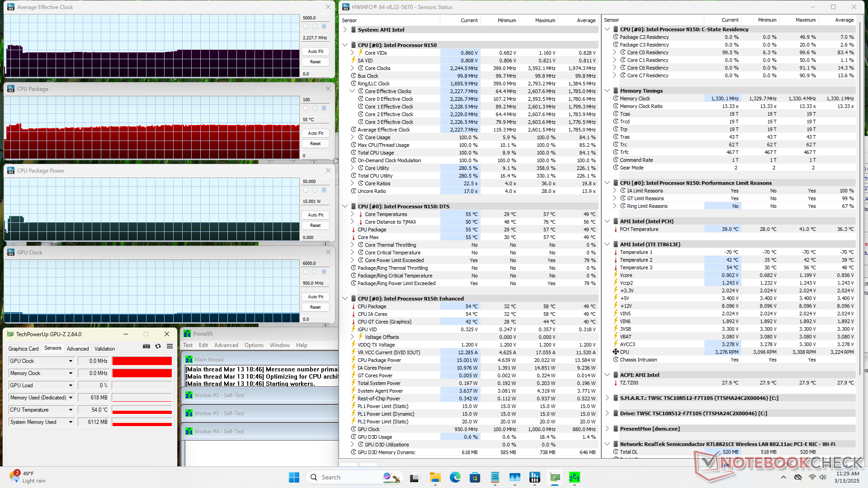868x488 pixels.
Task: Click the bolt icon beside CPU Package Power
Action: pos(354,360)
